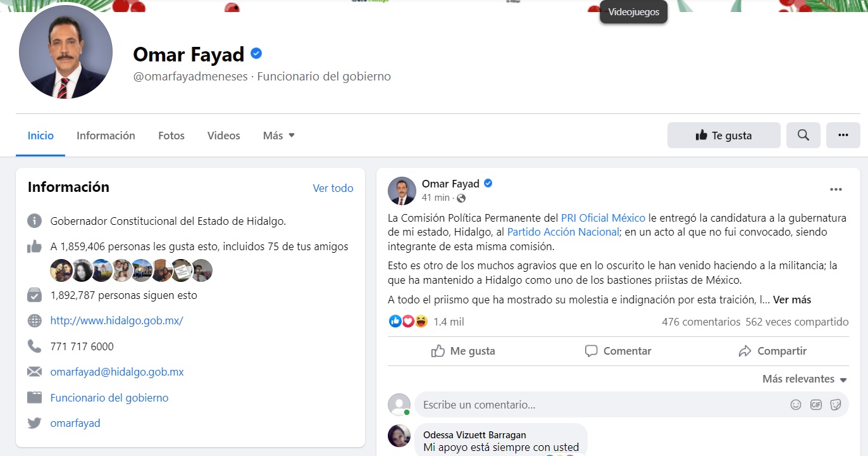
Task: Switch to the Información tab
Action: click(106, 136)
